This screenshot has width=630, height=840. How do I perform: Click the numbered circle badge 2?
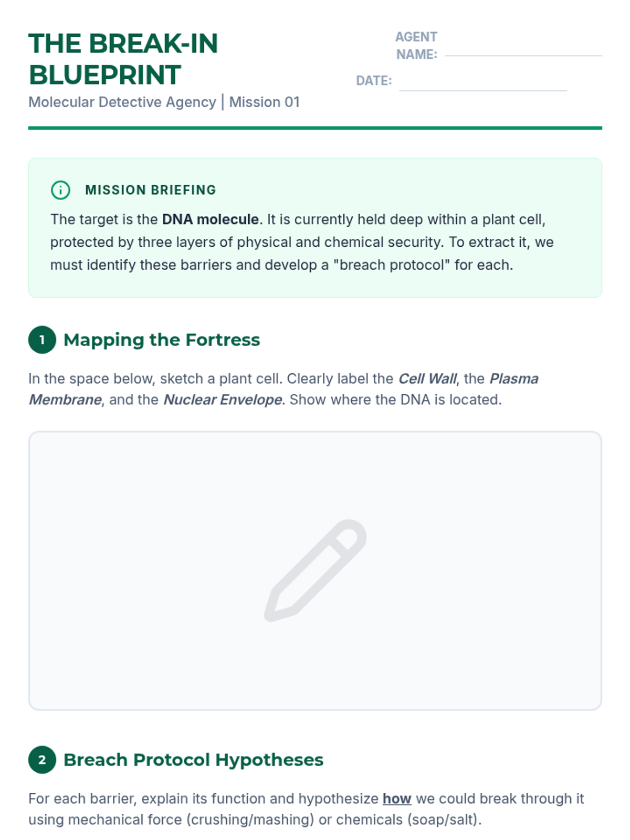click(42, 760)
